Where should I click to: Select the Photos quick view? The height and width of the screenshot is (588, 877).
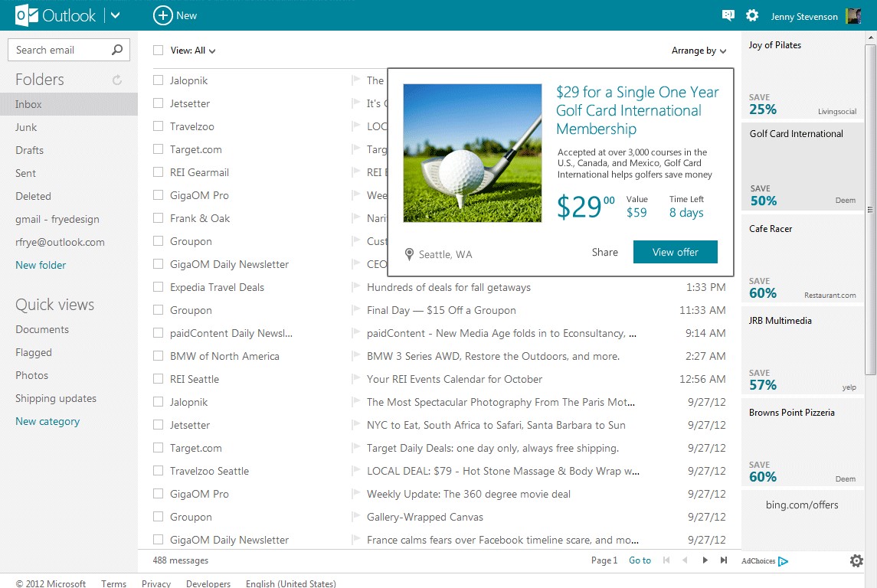(32, 375)
